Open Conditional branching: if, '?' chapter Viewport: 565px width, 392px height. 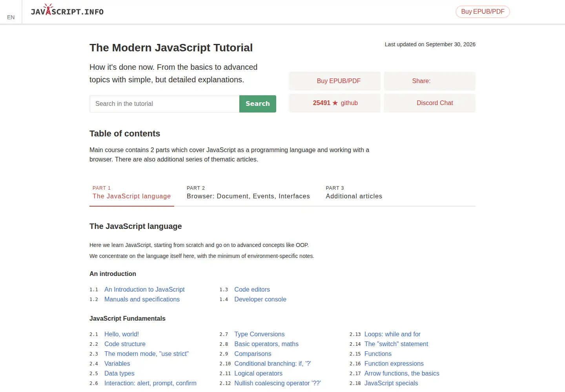tap(273, 364)
